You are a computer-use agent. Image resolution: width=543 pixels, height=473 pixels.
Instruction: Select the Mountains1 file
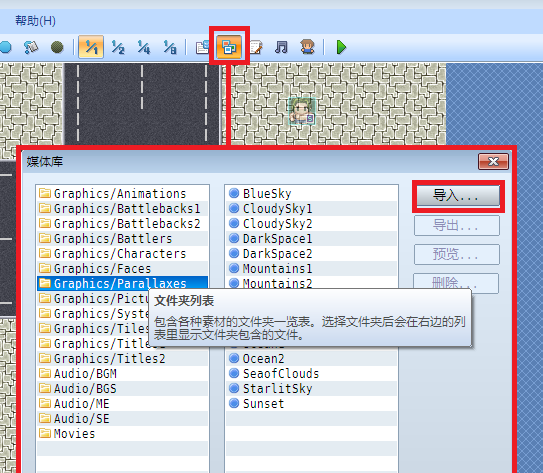tap(311, 268)
